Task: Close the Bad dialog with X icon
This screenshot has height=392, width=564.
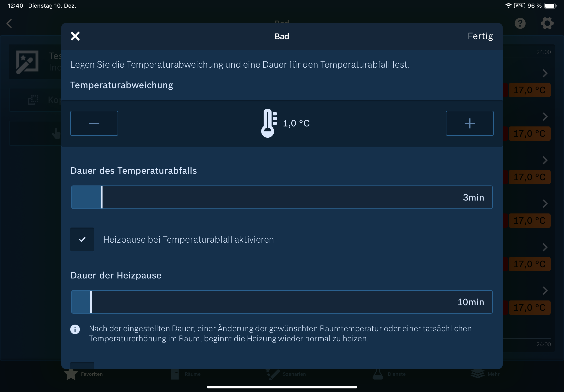Action: [x=75, y=36]
